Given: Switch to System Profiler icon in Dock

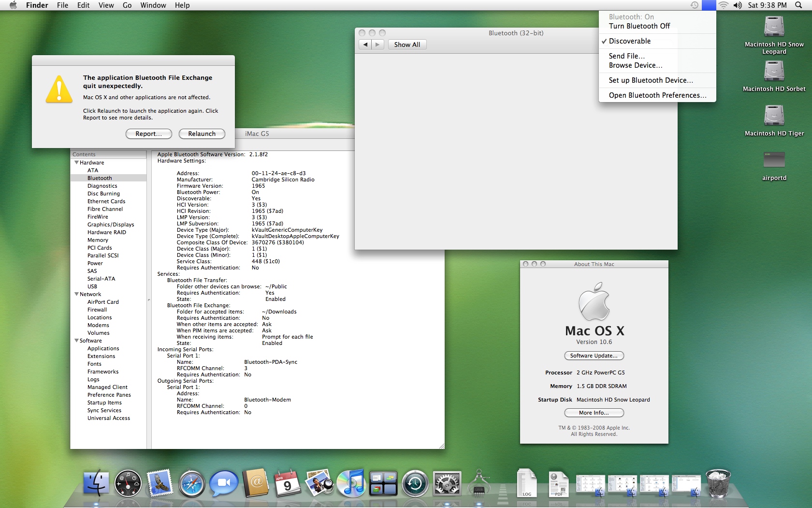Looking at the screenshot, I should tap(479, 483).
